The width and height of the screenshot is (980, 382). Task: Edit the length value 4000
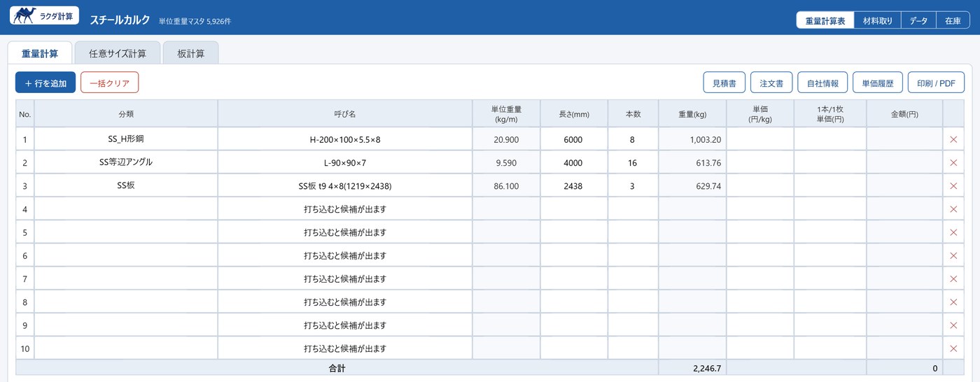573,163
